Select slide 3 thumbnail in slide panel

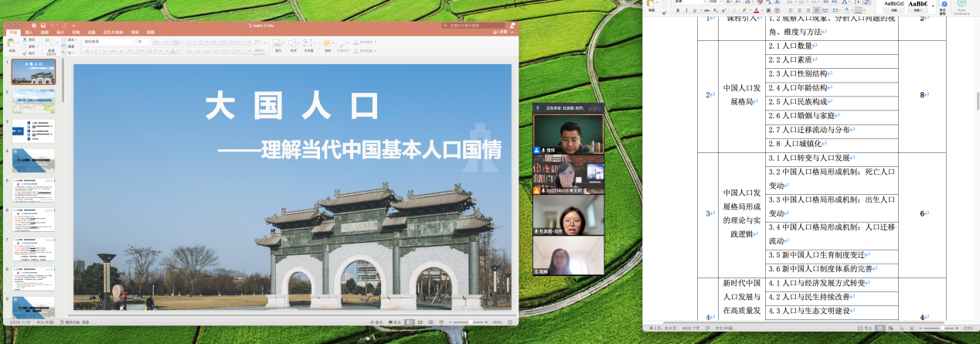click(33, 131)
